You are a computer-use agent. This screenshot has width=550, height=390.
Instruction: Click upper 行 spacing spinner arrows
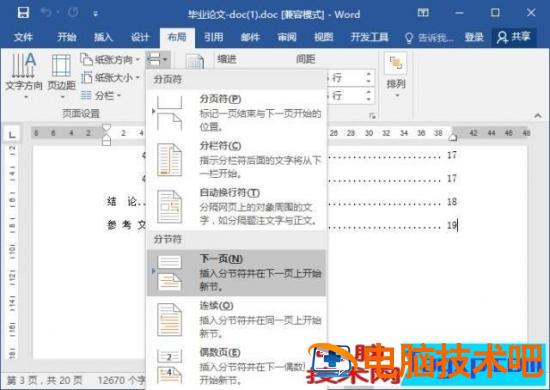point(368,78)
